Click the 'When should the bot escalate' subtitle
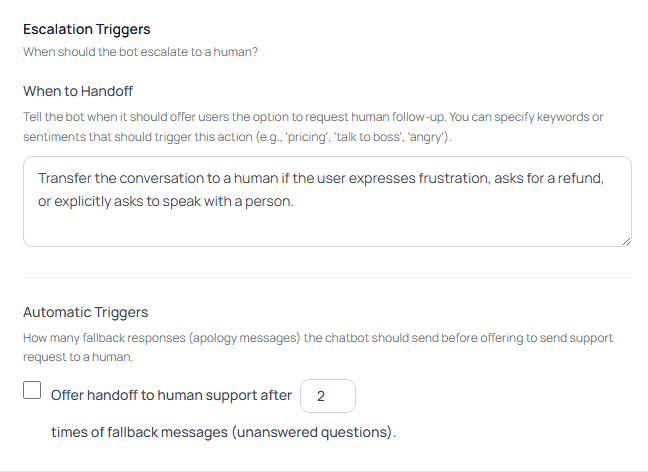The image size is (648, 472). click(x=140, y=52)
